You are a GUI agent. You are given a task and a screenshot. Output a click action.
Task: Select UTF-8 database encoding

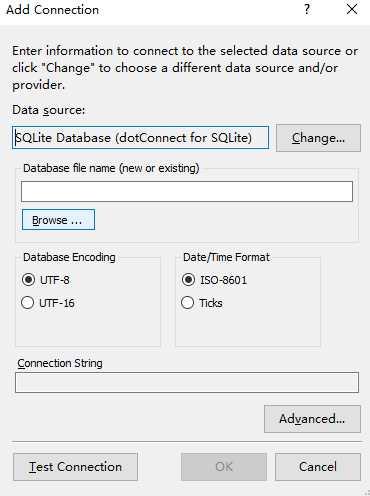click(46, 280)
